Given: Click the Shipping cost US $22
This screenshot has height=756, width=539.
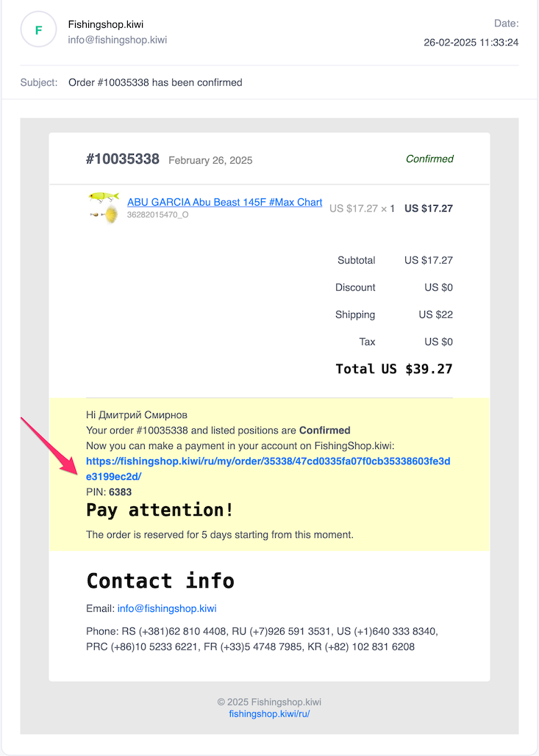Looking at the screenshot, I should (x=435, y=314).
